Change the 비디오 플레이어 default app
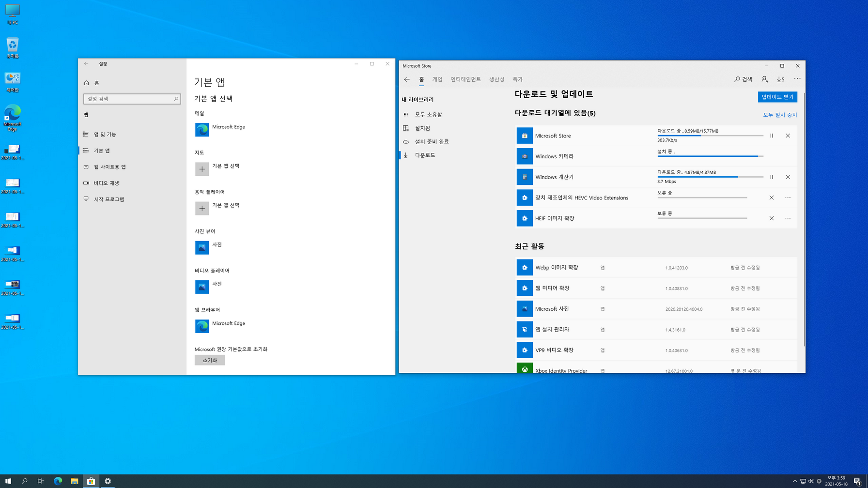Image resolution: width=868 pixels, height=488 pixels. coord(209,287)
